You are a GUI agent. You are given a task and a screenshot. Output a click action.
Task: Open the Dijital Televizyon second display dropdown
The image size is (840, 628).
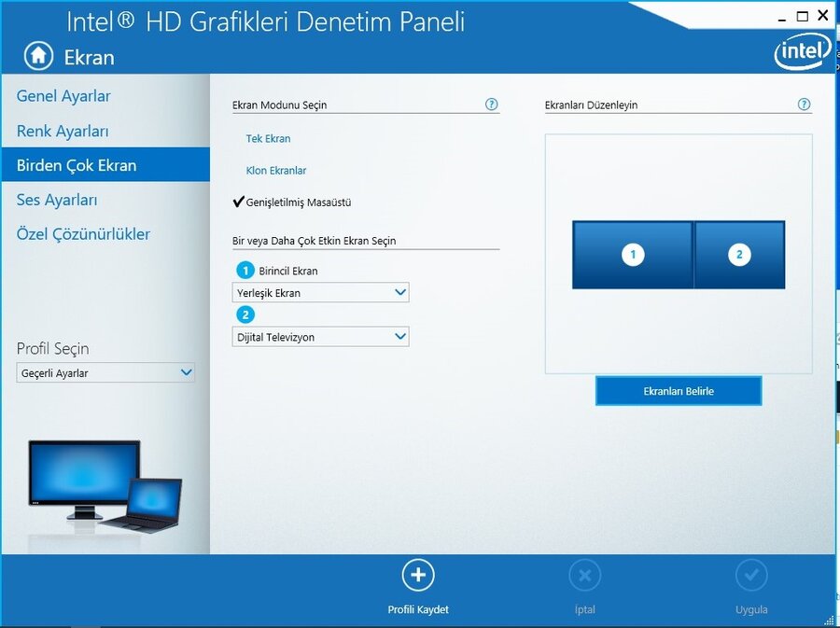coord(320,337)
